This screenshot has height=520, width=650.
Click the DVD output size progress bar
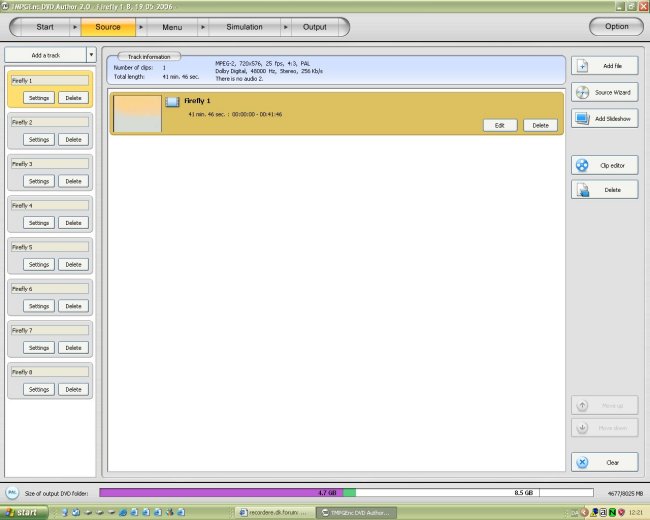[346, 493]
